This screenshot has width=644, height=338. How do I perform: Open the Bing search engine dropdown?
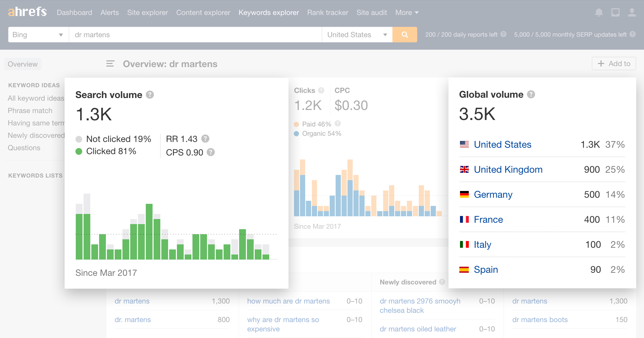[39, 34]
